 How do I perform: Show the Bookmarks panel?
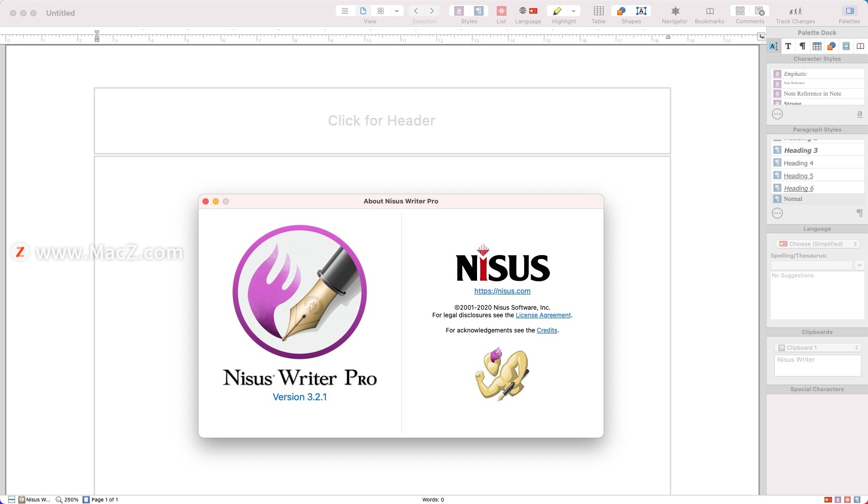(x=709, y=11)
